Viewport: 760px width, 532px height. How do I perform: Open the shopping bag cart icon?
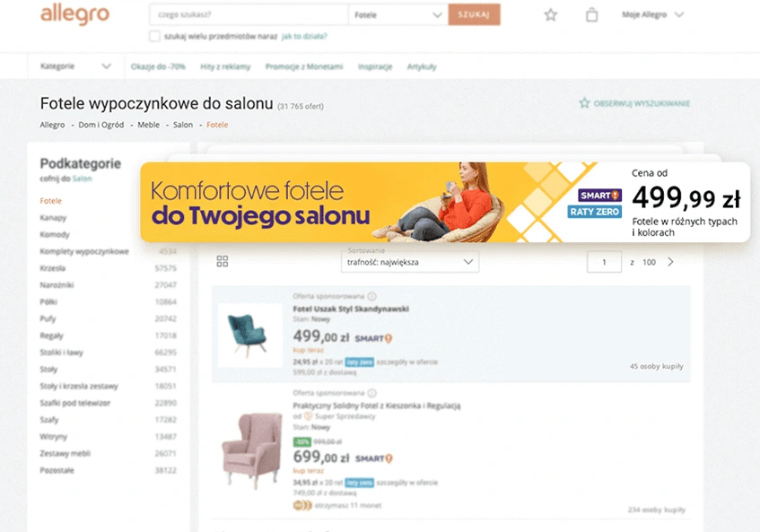[x=591, y=15]
